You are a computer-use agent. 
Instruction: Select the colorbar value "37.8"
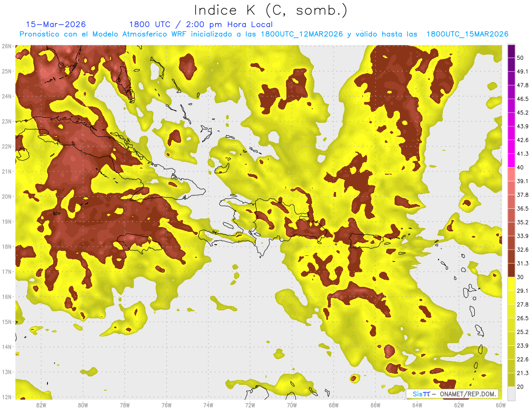[522, 195]
